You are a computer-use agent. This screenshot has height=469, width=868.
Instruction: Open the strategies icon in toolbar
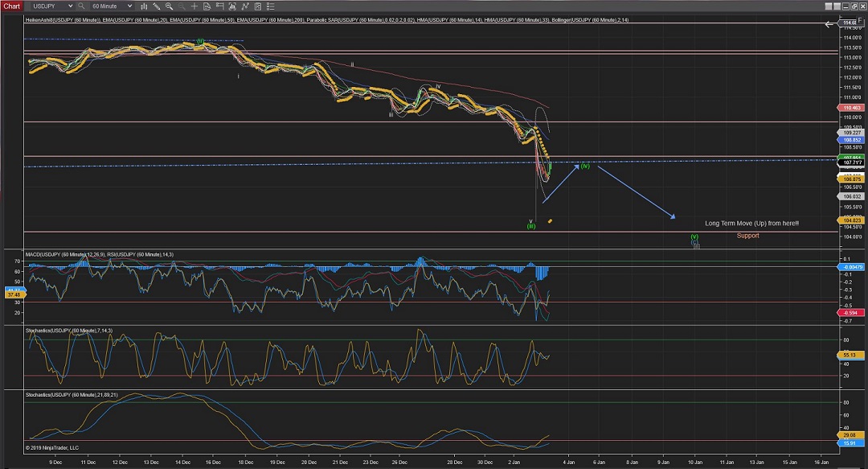point(258,6)
